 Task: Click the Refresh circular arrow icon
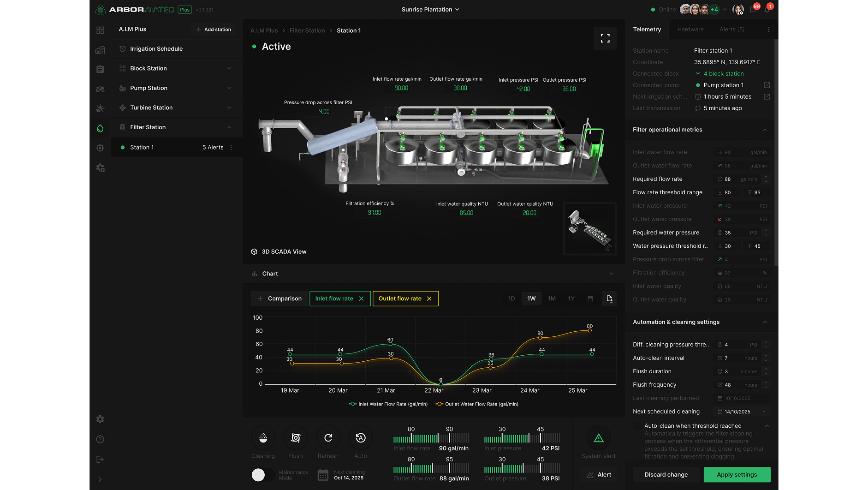tap(328, 438)
